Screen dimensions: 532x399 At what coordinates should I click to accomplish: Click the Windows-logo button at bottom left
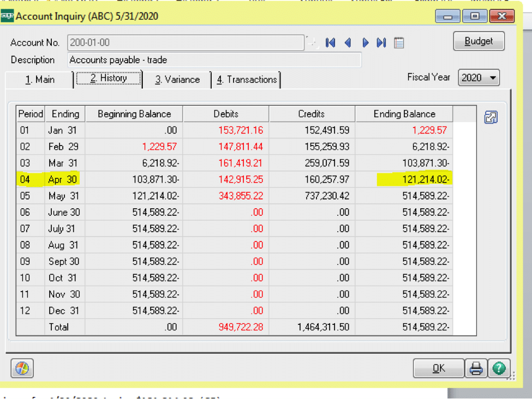tap(22, 369)
